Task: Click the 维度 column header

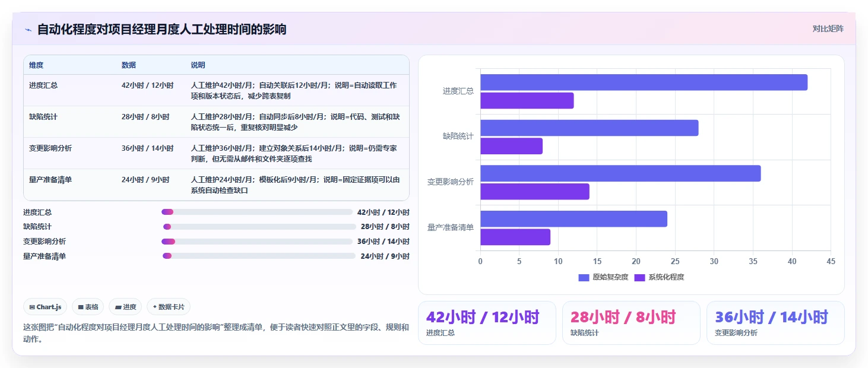Action: 36,65
